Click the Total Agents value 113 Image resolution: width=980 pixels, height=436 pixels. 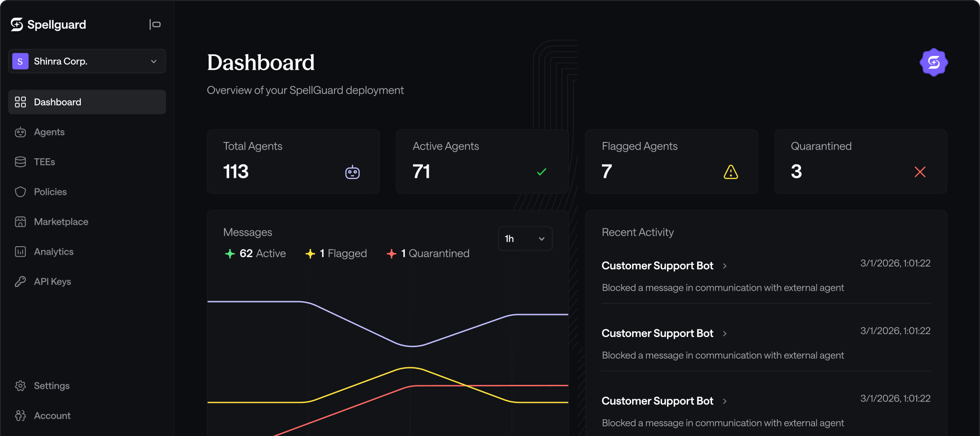click(236, 172)
